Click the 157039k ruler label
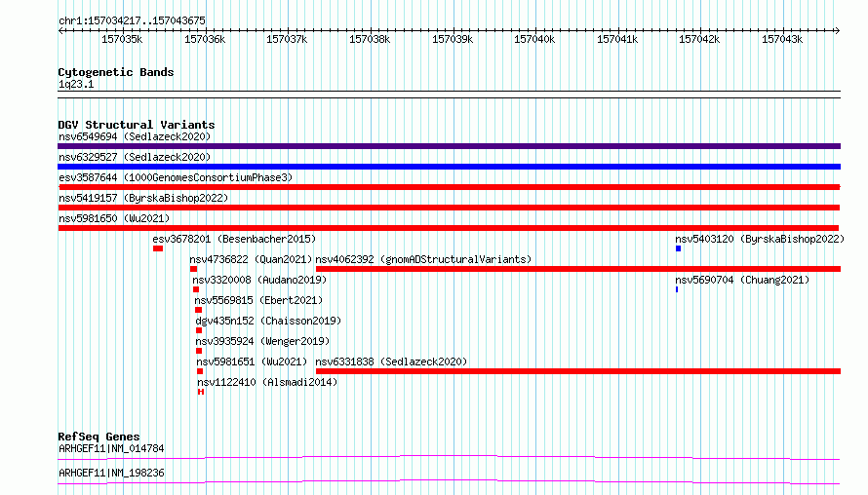 pos(453,40)
